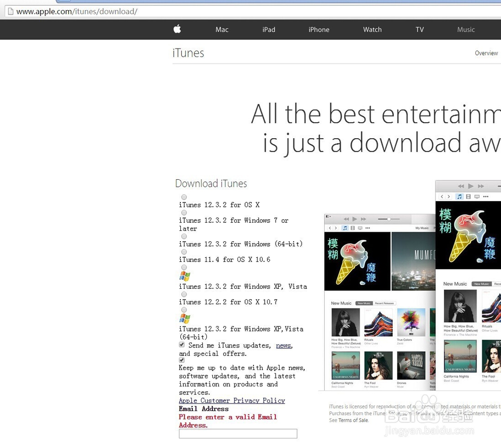
Task: Open the iPad menu item
Action: point(269,30)
